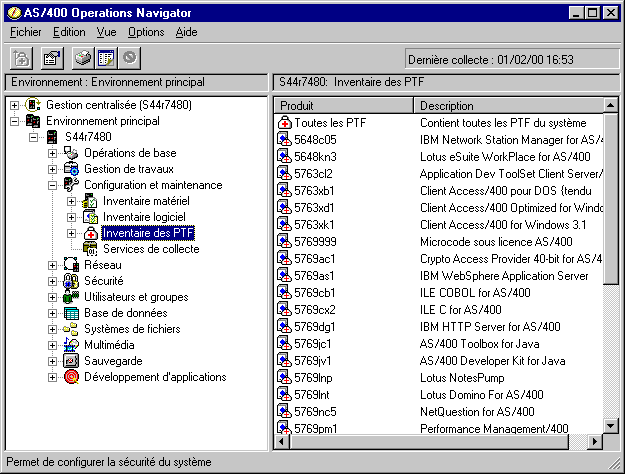Click the Services de collecte icon

click(90, 249)
